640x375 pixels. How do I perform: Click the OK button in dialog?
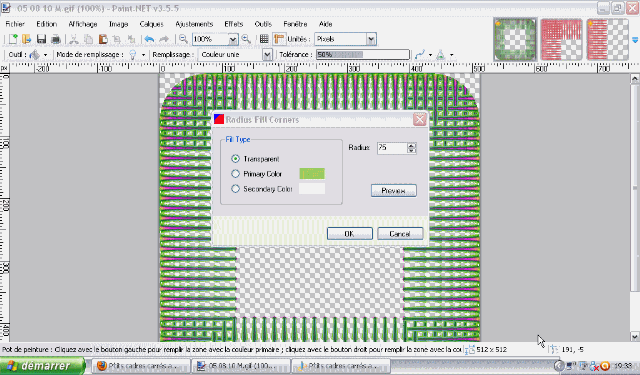(x=350, y=234)
